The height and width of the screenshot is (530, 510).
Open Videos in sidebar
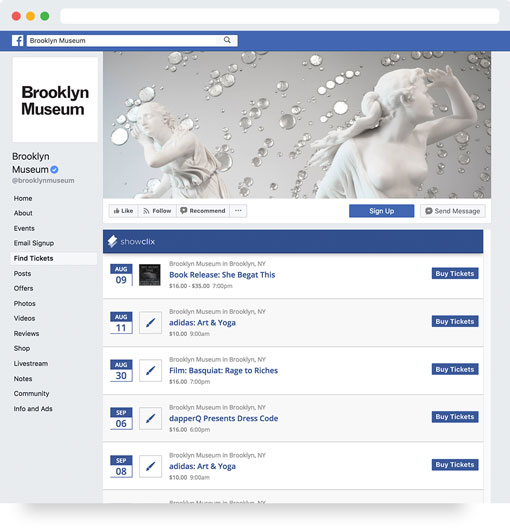tap(24, 318)
